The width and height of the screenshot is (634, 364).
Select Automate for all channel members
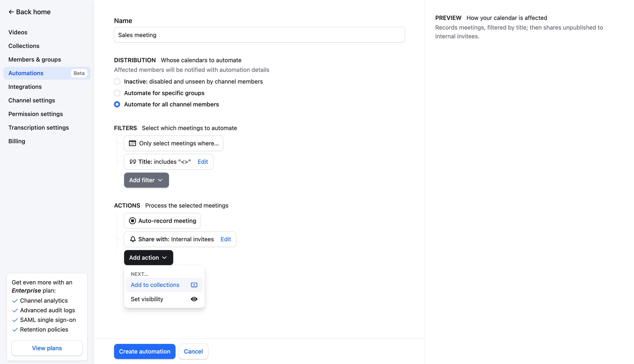(x=117, y=104)
